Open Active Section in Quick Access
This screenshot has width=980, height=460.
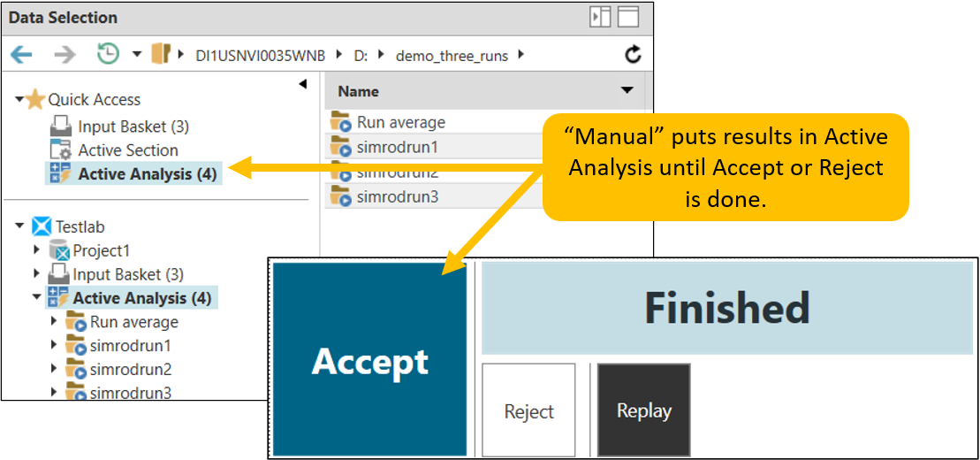coord(127,150)
